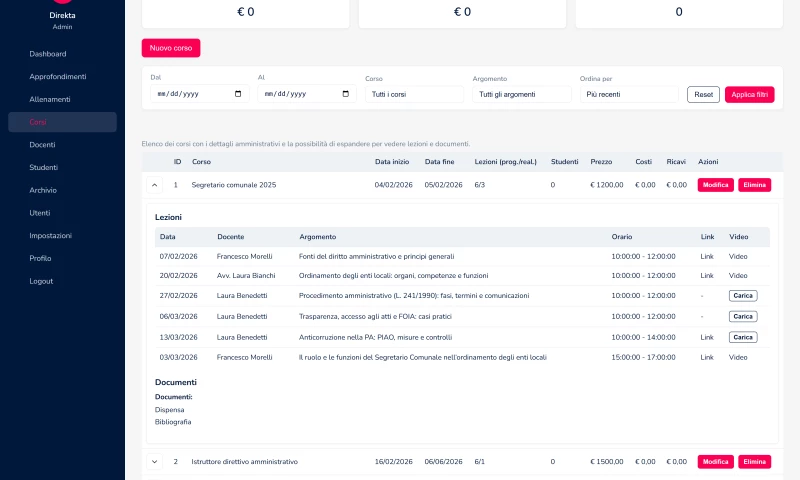Click the Lezioni (prog./real.) column header

506,162
